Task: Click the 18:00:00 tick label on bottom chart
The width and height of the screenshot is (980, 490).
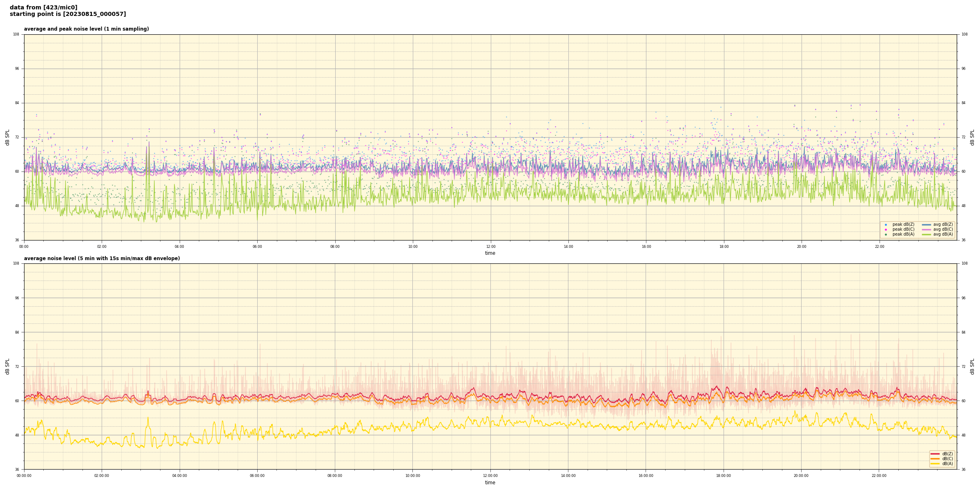Action: pos(723,476)
